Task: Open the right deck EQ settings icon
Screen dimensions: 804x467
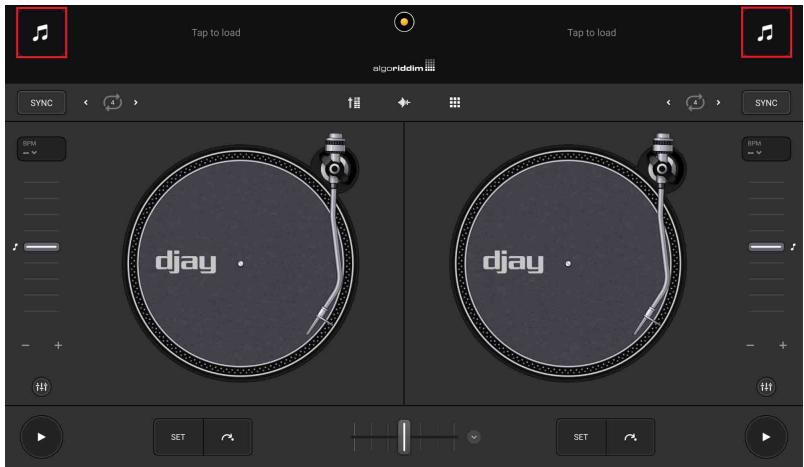Action: (x=766, y=387)
